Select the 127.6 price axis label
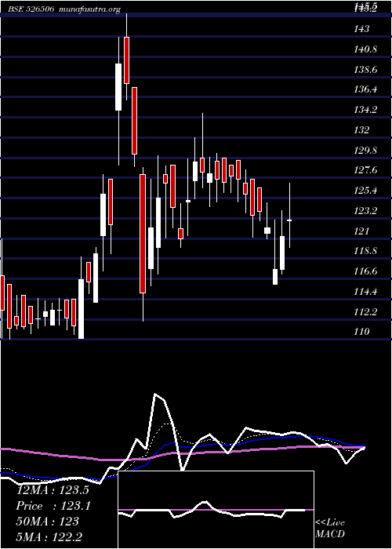Viewport: 392px width, 549px height. (x=365, y=170)
